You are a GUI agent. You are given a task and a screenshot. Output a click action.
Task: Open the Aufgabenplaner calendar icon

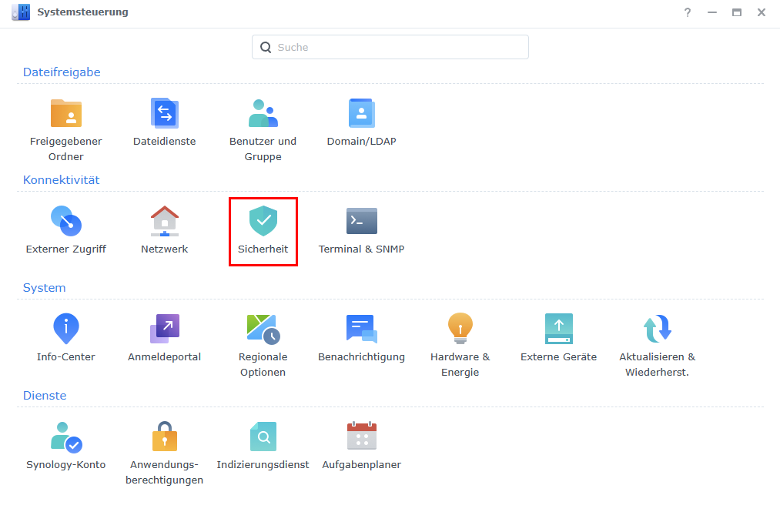tap(361, 437)
